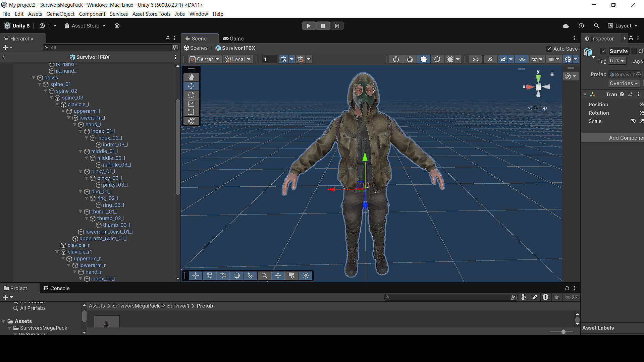Click the Survivor1 breadcrumb in Project path
Screen dimensions: 644x362
(178, 306)
